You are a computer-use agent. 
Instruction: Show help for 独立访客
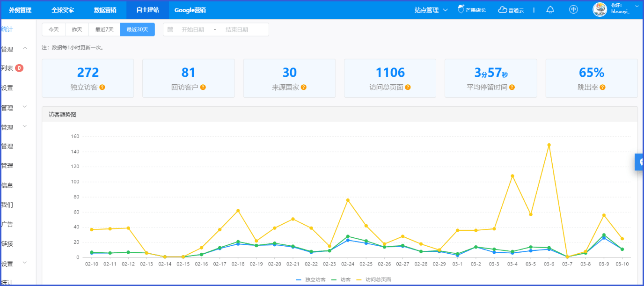(102, 87)
